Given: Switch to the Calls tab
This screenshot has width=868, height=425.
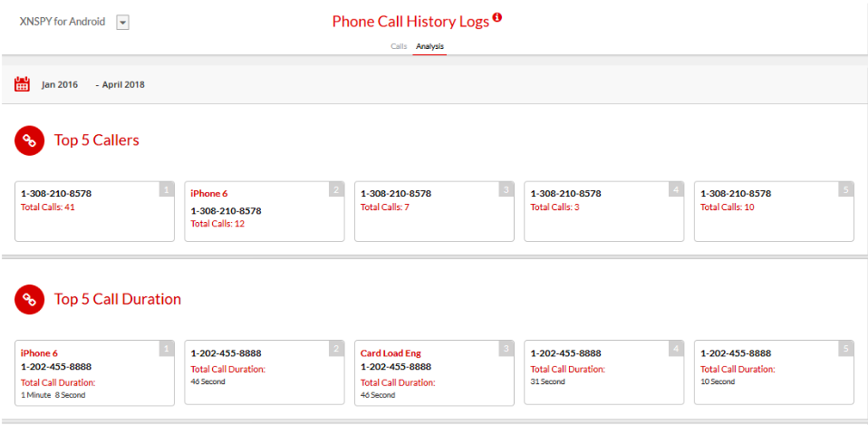Looking at the screenshot, I should (x=399, y=45).
